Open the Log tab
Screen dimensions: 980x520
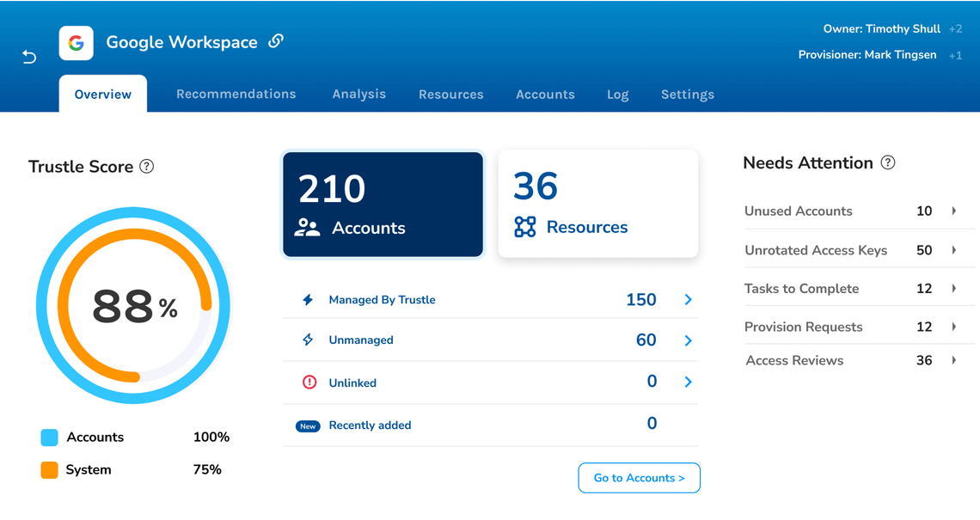(x=617, y=95)
